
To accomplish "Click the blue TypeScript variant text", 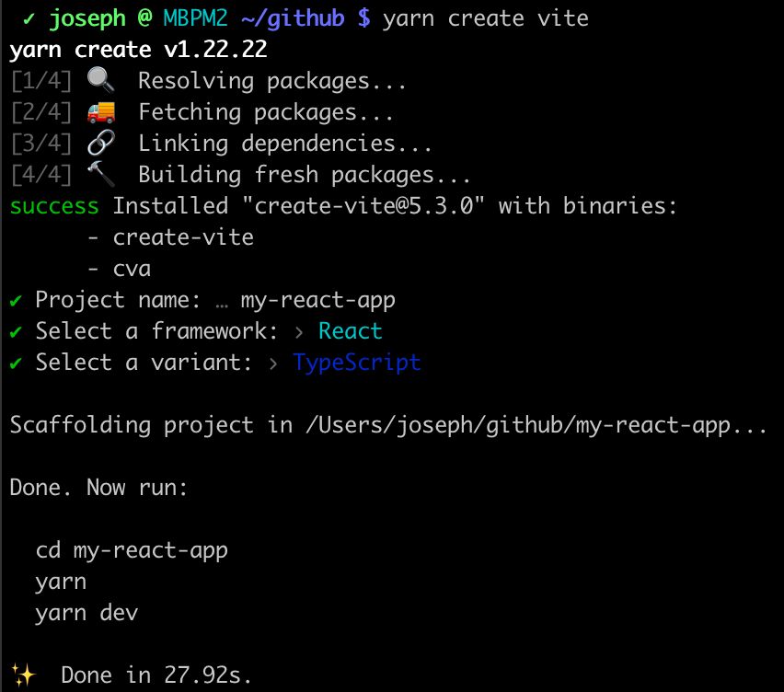I will (357, 363).
